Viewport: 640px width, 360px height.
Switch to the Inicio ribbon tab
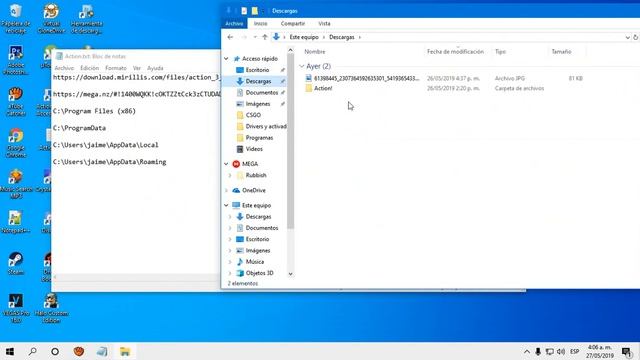(x=260, y=24)
